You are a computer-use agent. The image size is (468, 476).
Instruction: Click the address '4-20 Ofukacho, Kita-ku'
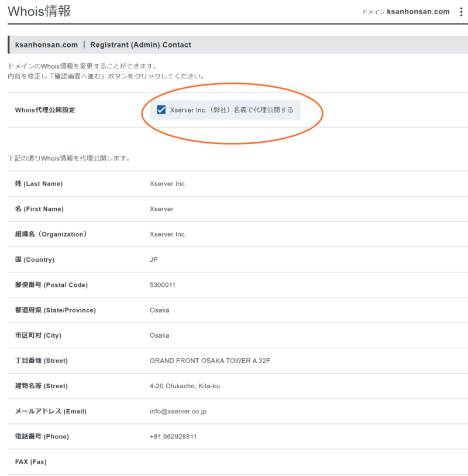click(x=185, y=386)
